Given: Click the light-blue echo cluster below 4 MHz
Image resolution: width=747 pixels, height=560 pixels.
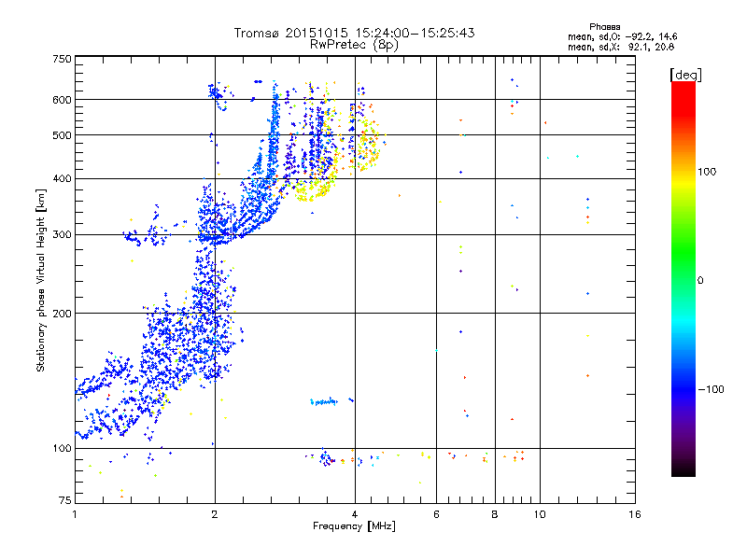Looking at the screenshot, I should [x=324, y=402].
